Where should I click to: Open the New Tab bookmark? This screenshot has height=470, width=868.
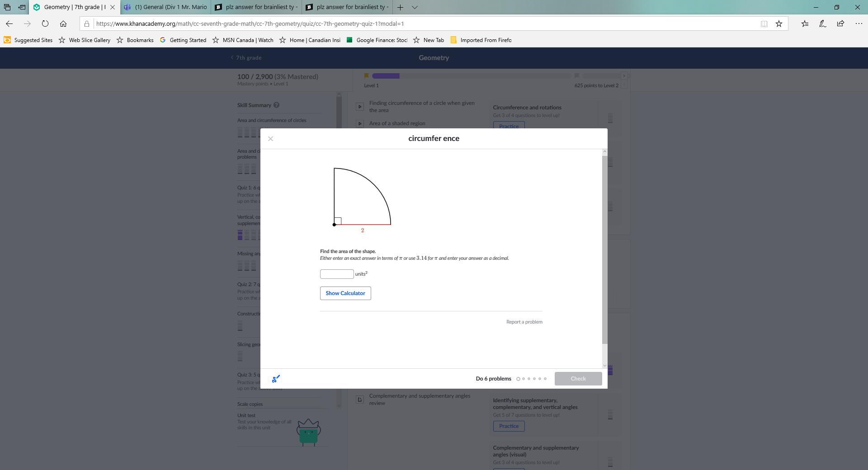pyautogui.click(x=429, y=40)
